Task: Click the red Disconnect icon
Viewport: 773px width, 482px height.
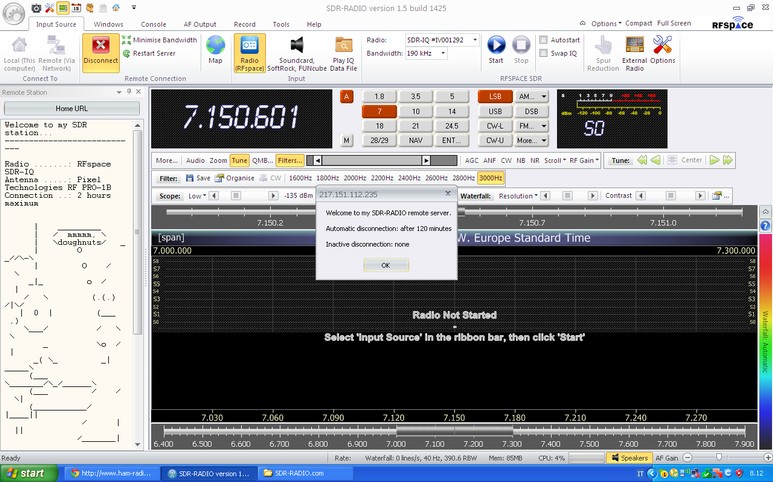Action: click(101, 46)
